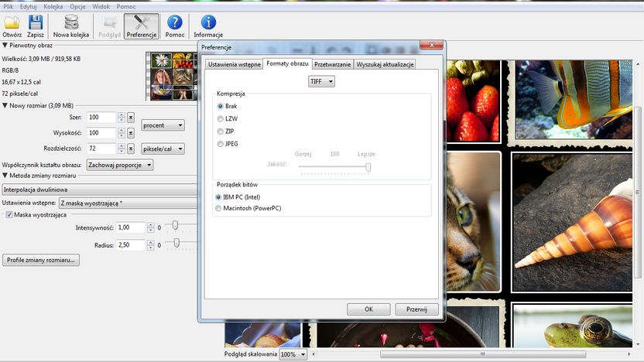Click the original image thumbnail preview
644x362 pixels.
172,77
